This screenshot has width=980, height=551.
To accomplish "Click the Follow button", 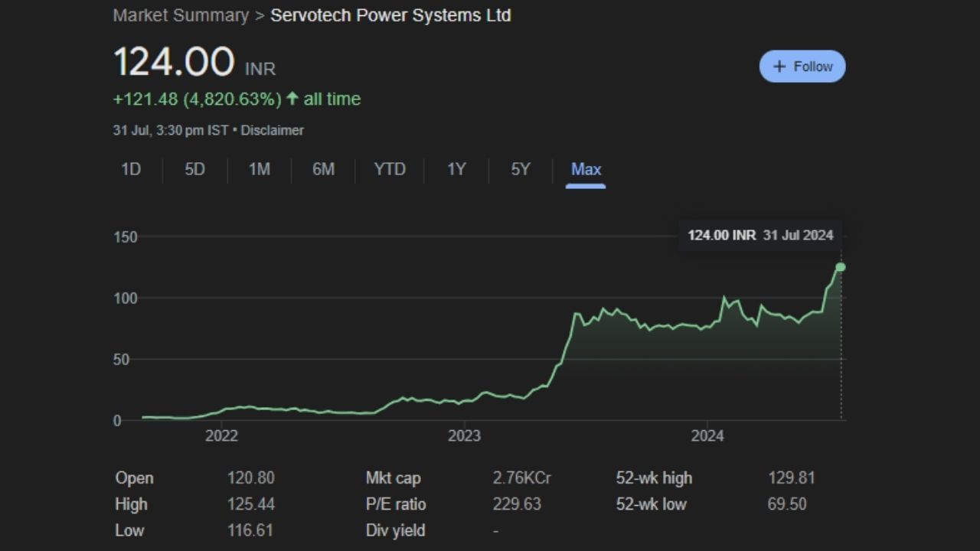I will click(802, 67).
